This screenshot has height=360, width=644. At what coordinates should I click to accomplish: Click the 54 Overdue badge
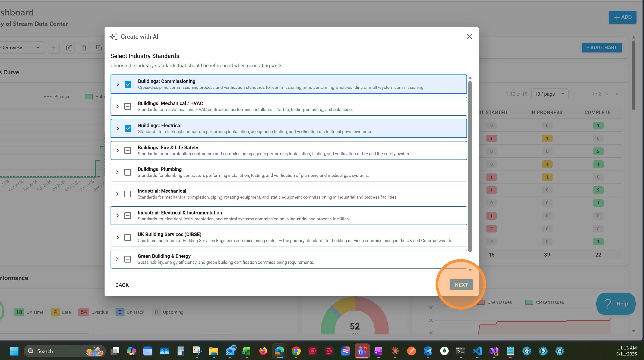pyautogui.click(x=84, y=312)
